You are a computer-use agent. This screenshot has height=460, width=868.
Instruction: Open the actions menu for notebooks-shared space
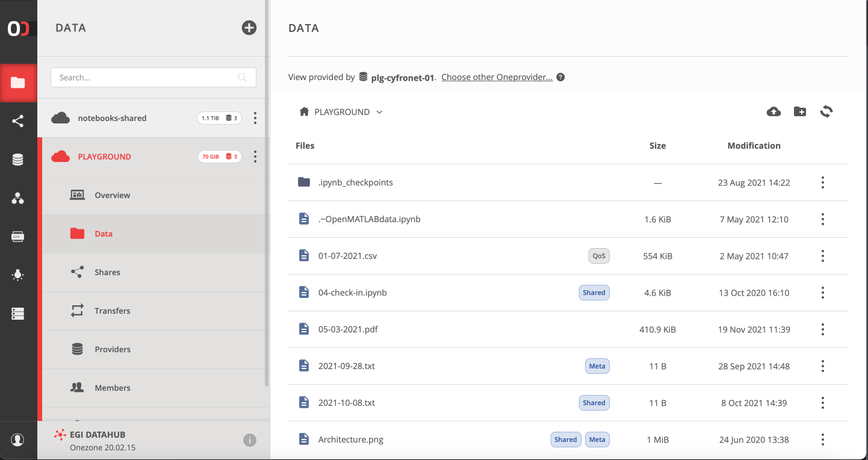[x=255, y=118]
